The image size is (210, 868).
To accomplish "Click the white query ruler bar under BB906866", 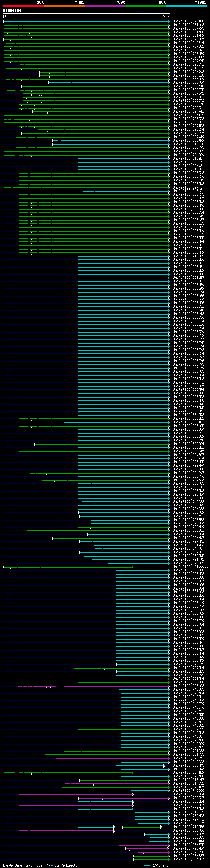I will tap(87, 14).
